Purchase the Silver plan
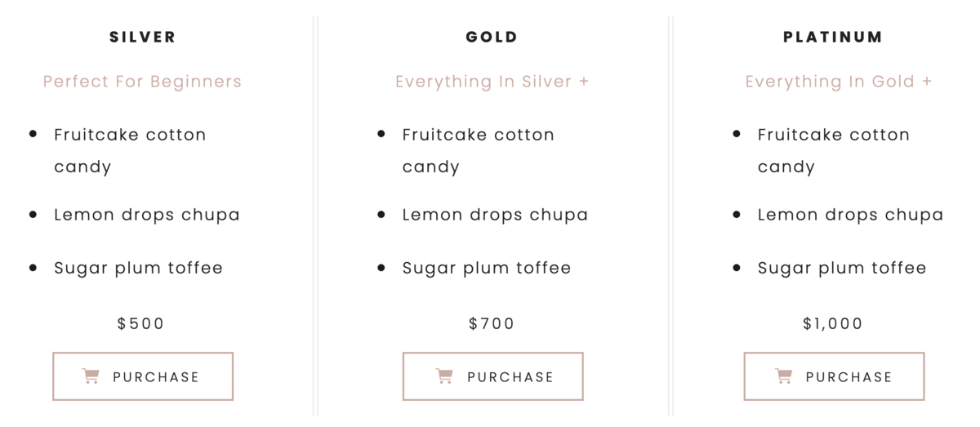 click(143, 376)
